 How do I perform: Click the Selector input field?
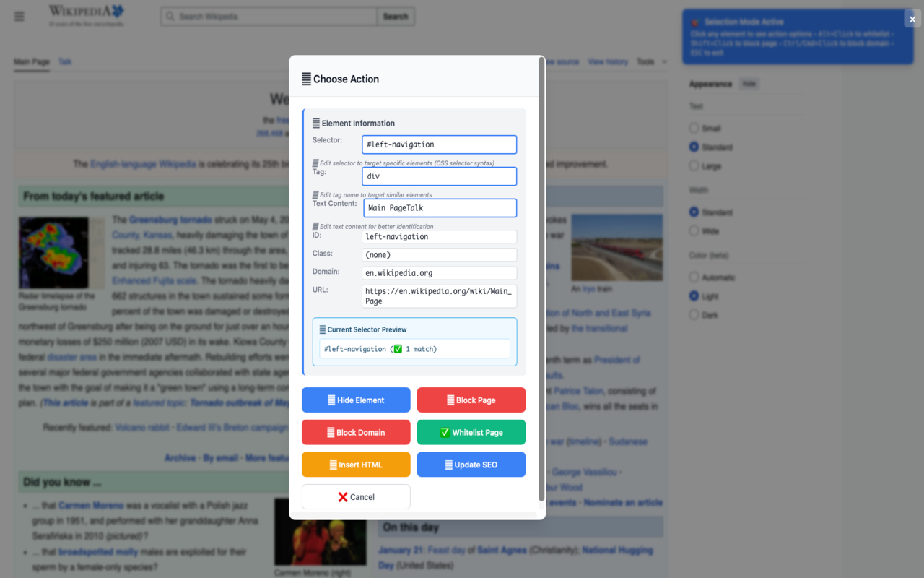click(x=440, y=144)
